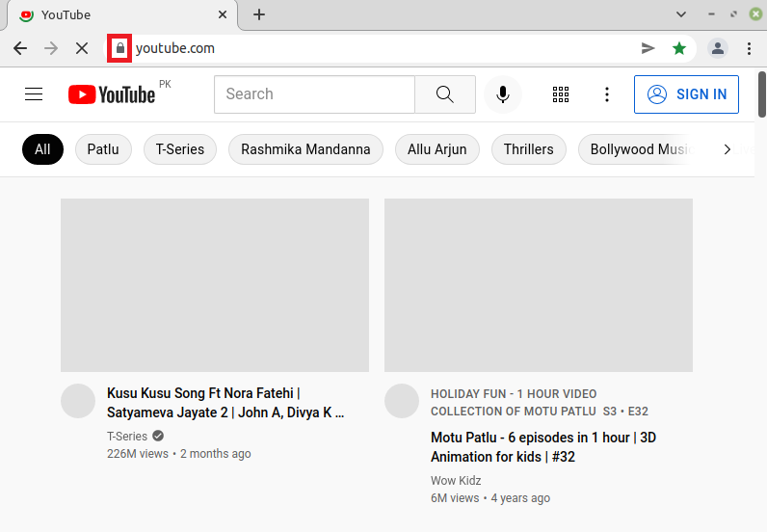Click 226M views text
The image size is (767, 532).
(x=138, y=454)
